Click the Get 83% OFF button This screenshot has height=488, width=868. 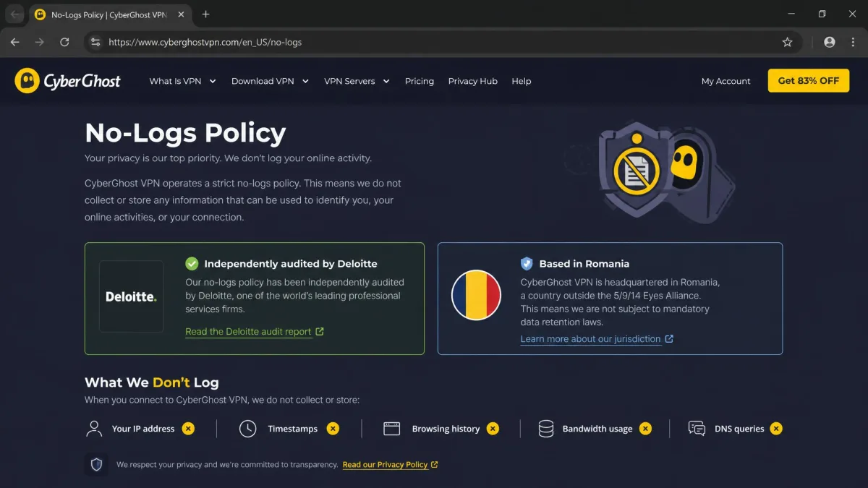tap(809, 81)
